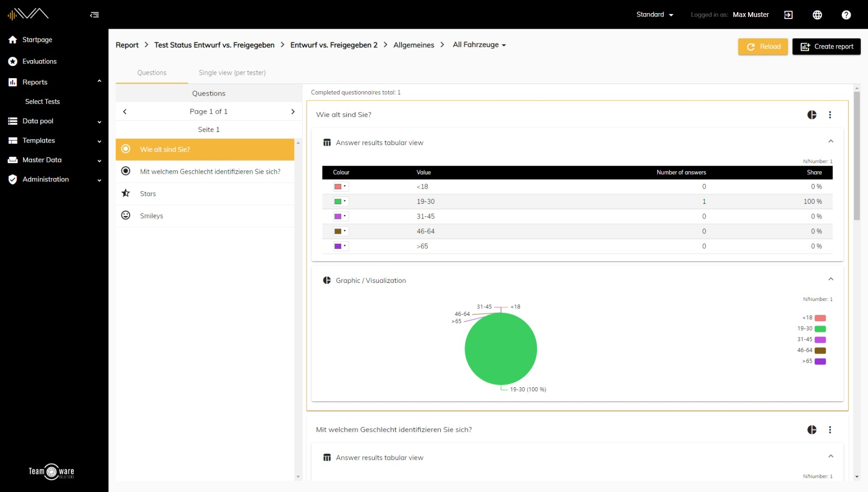Open the language globe icon
Image resolution: width=868 pixels, height=492 pixels.
[818, 15]
